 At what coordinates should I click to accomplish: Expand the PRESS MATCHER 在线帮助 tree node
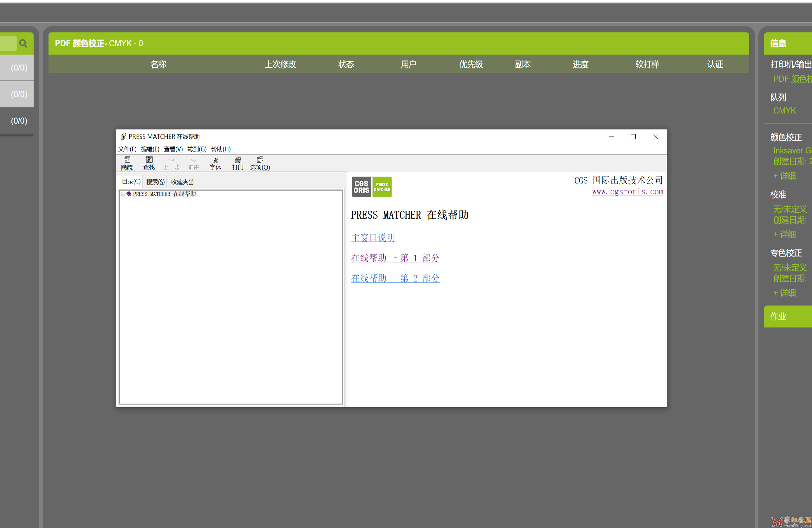(x=123, y=194)
